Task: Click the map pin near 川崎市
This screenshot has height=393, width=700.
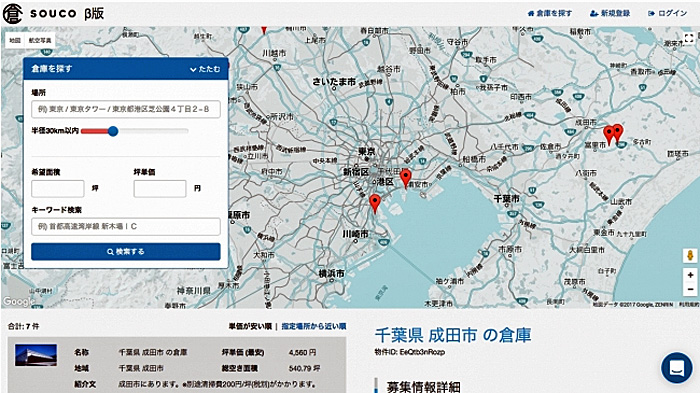Action: [375, 204]
